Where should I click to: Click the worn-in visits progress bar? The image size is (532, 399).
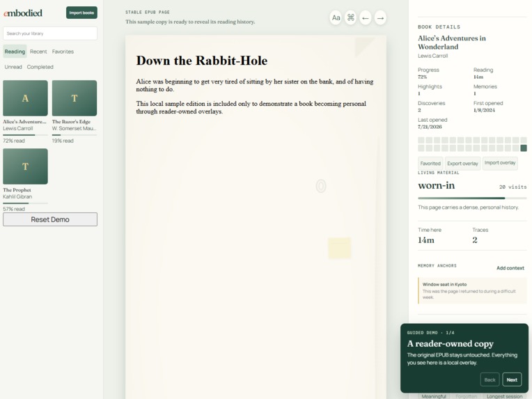(472, 198)
